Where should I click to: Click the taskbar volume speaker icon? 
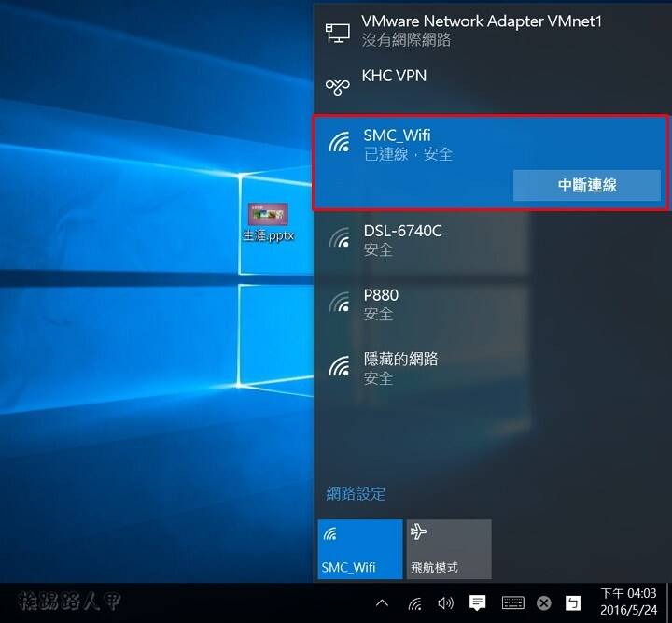[x=446, y=603]
